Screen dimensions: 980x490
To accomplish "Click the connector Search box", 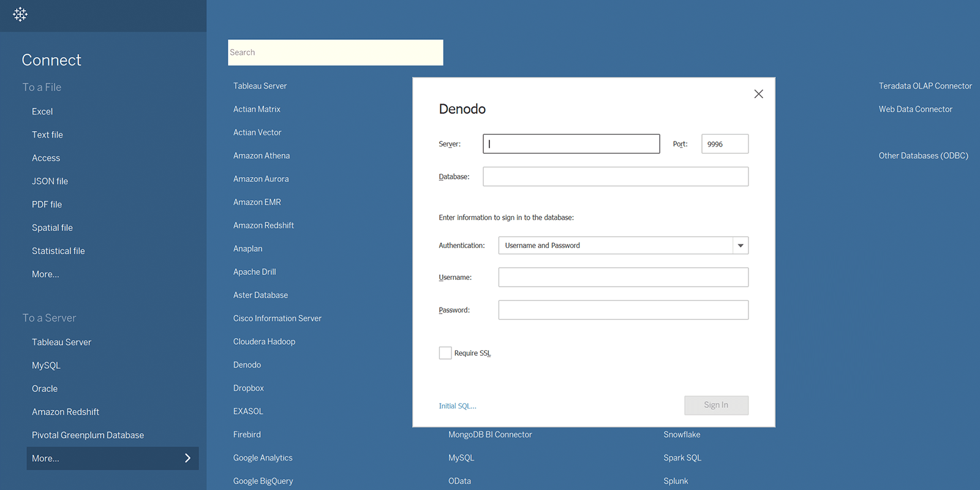I will 335,53.
